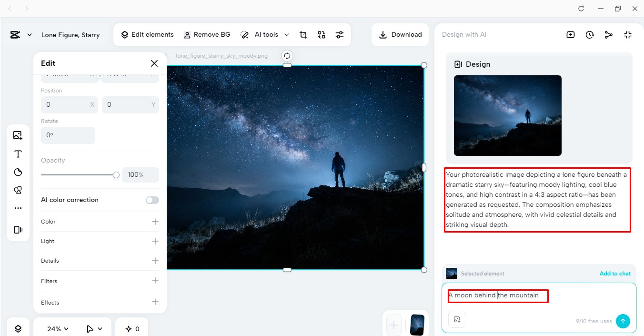Toggle AI color correction on
Image resolution: width=644 pixels, height=336 pixels.
[152, 200]
